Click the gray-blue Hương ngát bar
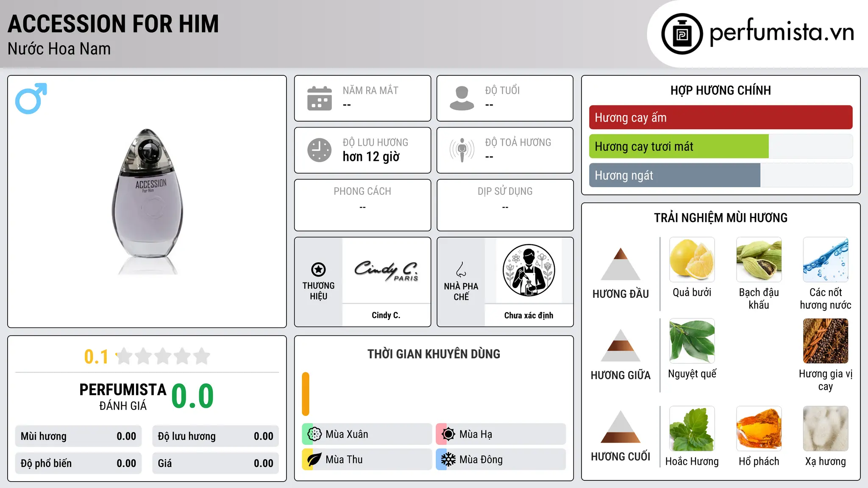 point(675,175)
